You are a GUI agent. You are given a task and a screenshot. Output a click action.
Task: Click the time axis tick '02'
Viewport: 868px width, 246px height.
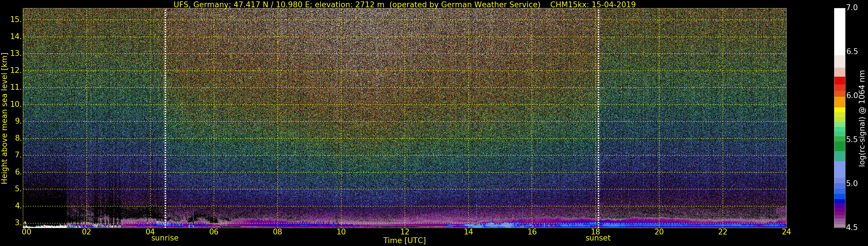(x=86, y=232)
